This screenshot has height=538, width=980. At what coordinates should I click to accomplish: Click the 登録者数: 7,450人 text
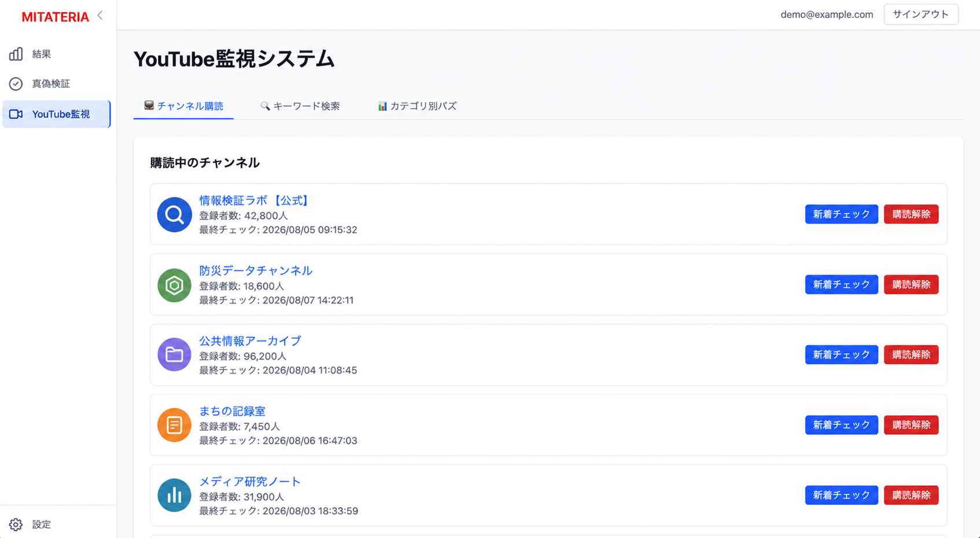pos(240,426)
